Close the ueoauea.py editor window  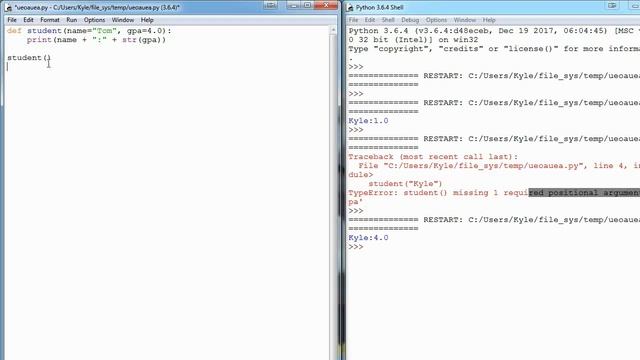[x=326, y=5]
